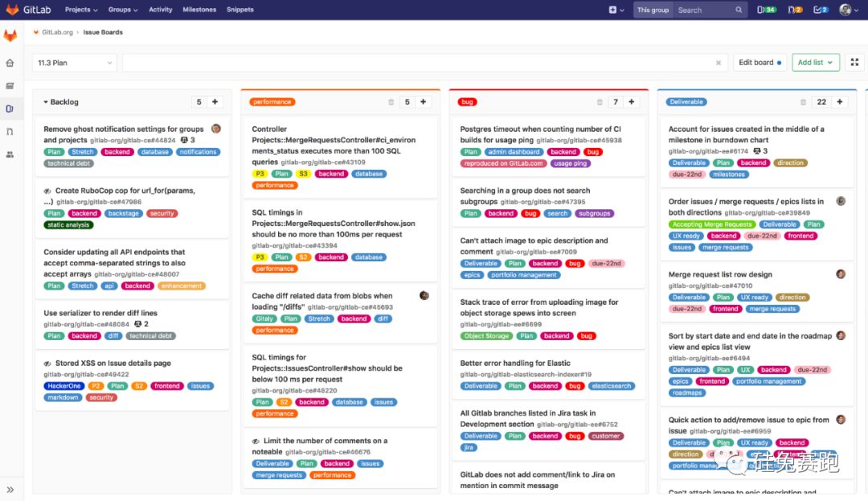Delete the performance list with trash icon
Viewport: 868px width, 501px height.
point(391,102)
